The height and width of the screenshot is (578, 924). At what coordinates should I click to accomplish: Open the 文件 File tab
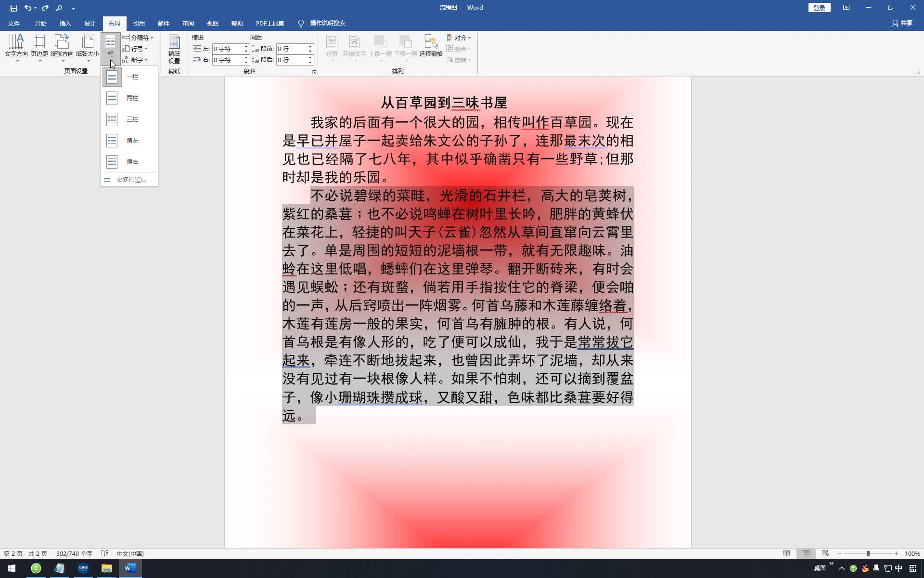point(14,23)
